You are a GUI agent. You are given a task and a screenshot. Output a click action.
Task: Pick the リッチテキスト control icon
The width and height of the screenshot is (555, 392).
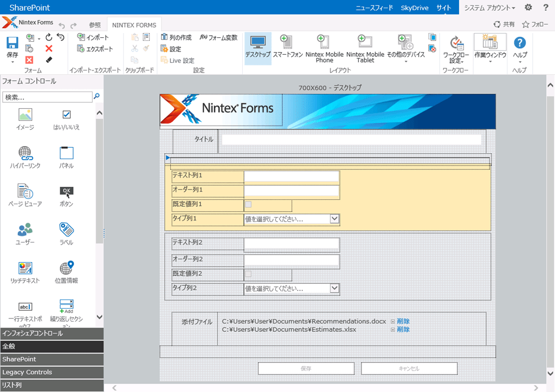click(x=25, y=268)
